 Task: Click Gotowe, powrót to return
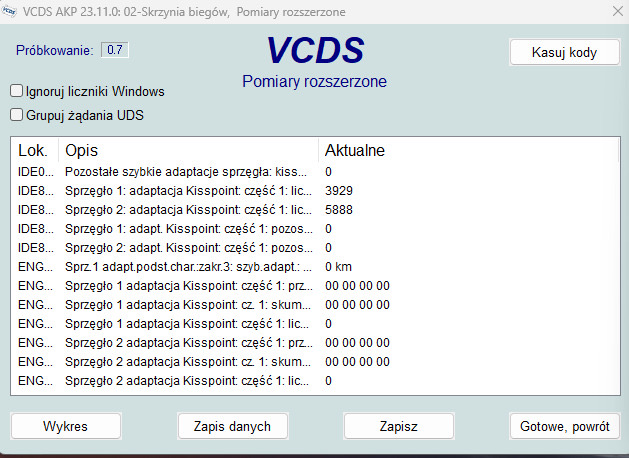pyautogui.click(x=564, y=426)
